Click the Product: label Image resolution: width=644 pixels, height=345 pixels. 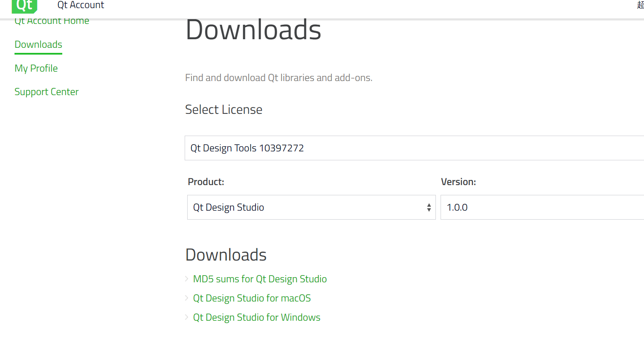(x=206, y=182)
